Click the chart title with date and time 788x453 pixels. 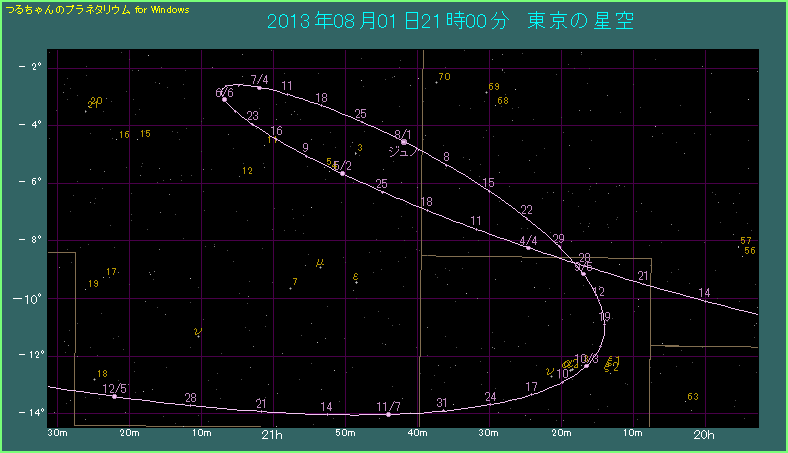450,21
